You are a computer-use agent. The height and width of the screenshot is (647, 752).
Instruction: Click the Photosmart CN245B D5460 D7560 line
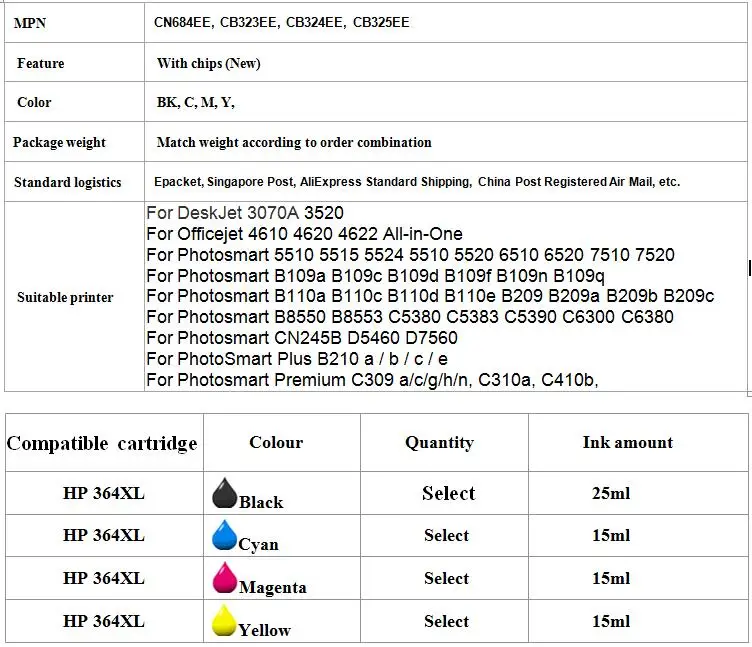(x=302, y=338)
